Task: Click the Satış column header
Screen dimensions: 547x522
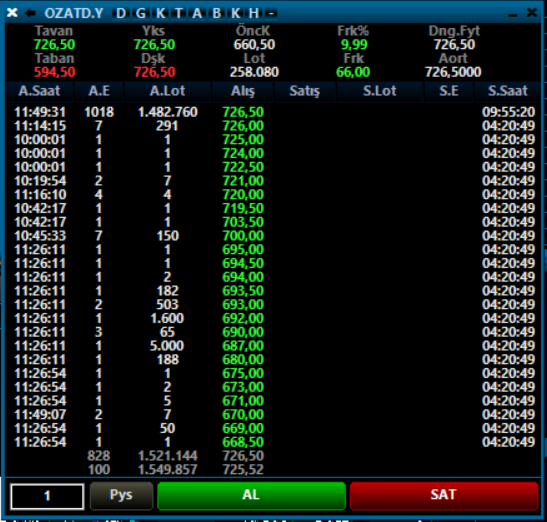Action: [x=305, y=91]
